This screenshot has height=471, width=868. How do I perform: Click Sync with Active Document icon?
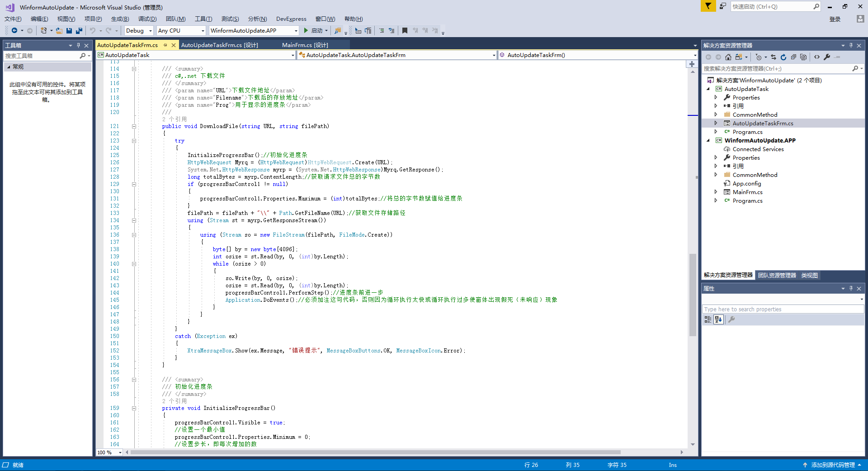pos(774,57)
